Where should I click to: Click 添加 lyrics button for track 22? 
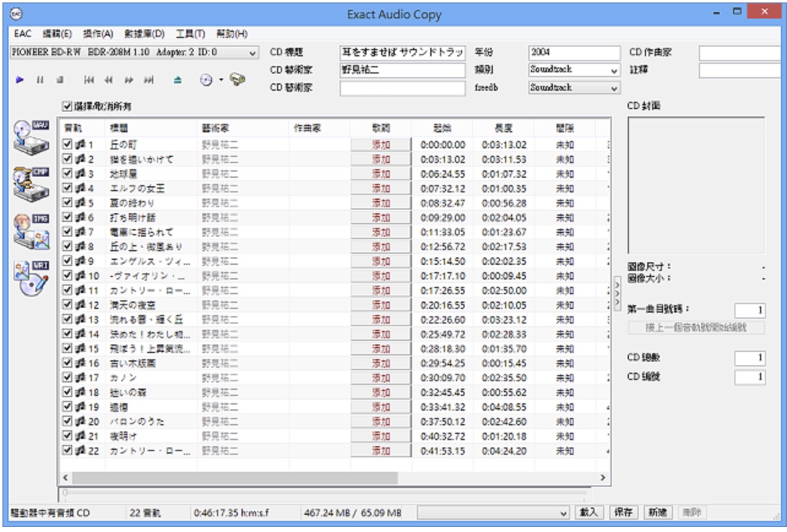click(x=381, y=450)
